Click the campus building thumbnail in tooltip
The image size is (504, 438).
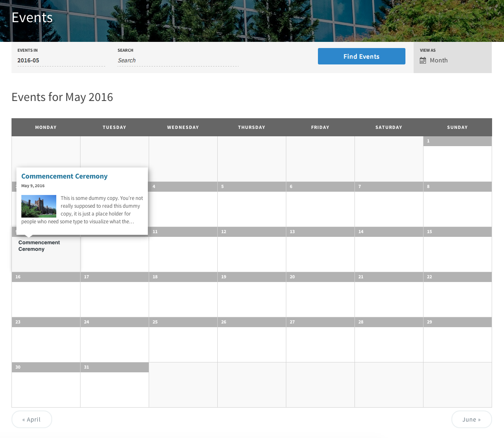pos(39,206)
